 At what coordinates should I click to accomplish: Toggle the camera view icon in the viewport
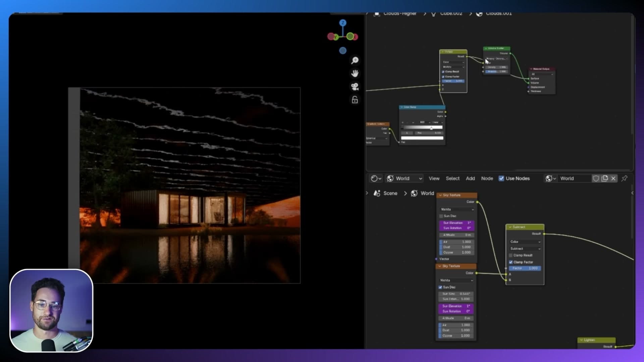pos(355,87)
